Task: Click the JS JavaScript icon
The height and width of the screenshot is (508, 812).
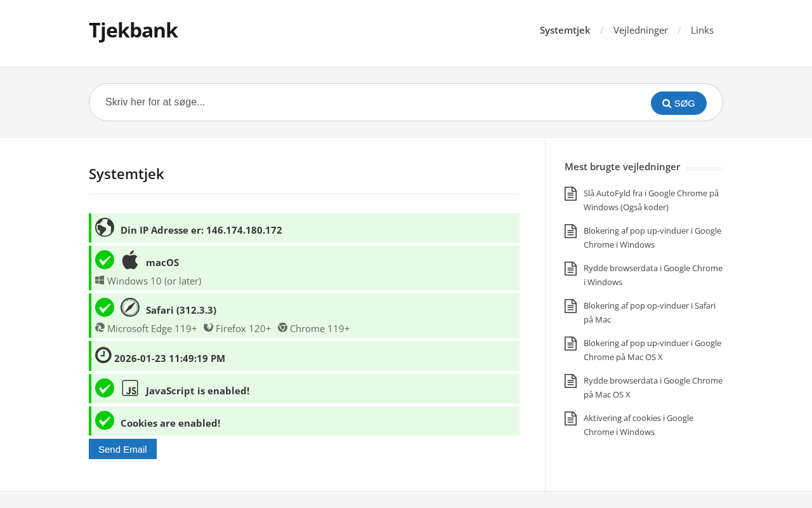Action: [130, 388]
